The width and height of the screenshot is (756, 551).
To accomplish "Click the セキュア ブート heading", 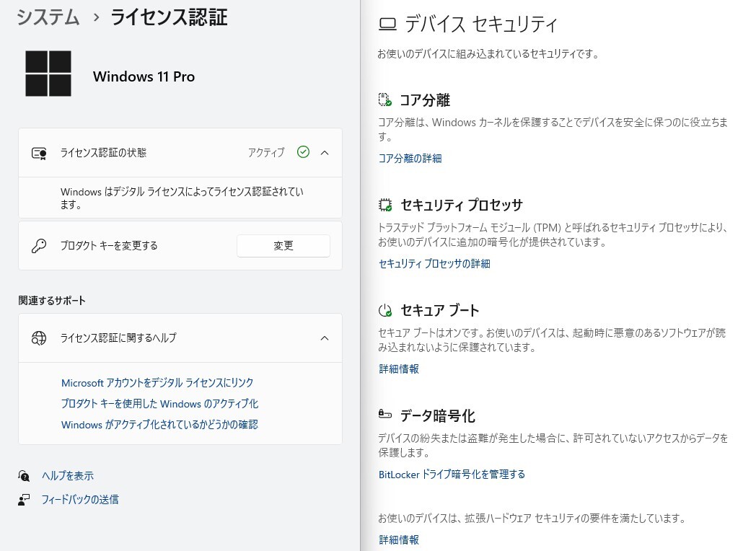I will (x=440, y=310).
